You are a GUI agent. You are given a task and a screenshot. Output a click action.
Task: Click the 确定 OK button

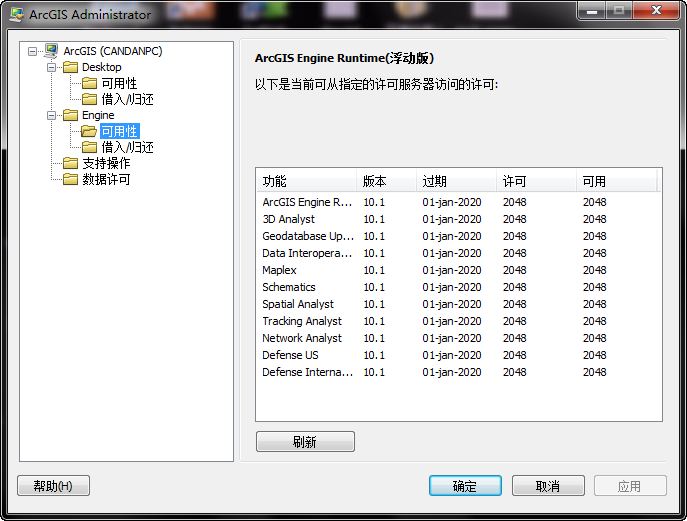465,486
